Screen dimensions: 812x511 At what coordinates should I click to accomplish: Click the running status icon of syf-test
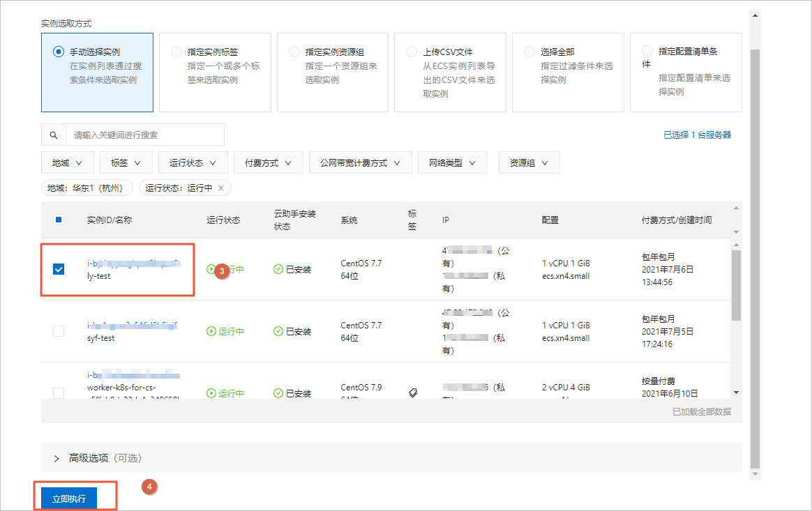pos(211,331)
